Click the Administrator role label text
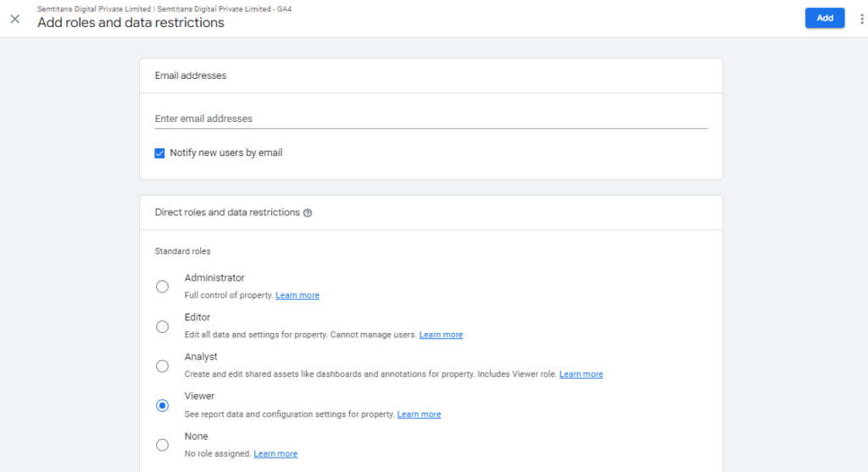Image resolution: width=868 pixels, height=472 pixels. (x=214, y=278)
